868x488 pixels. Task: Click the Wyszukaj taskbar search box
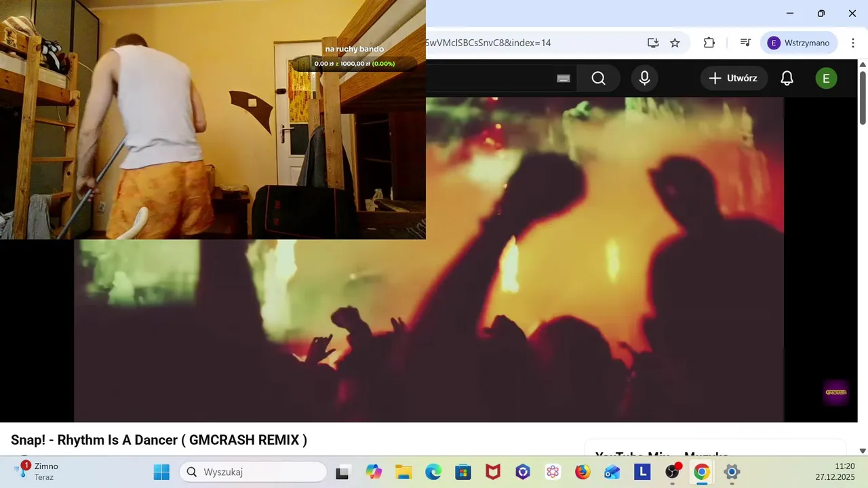coord(253,472)
